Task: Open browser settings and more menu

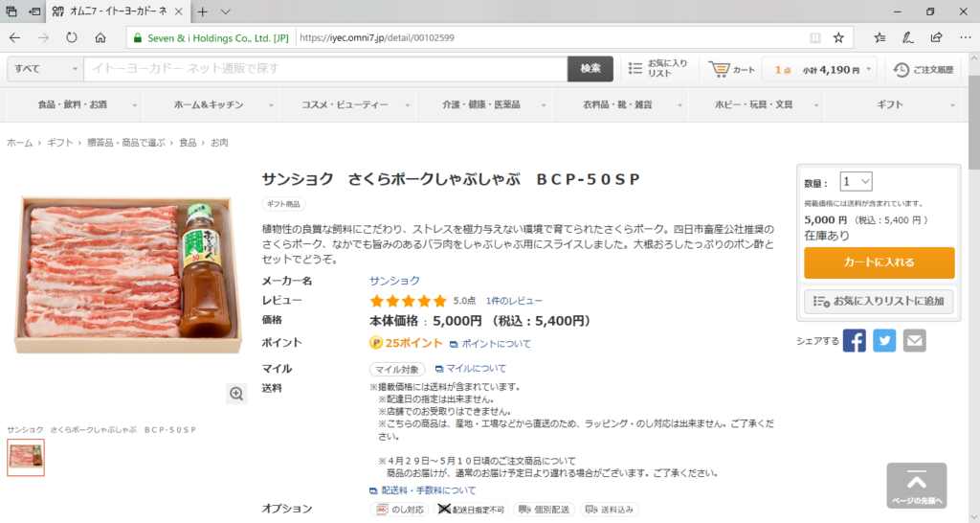Action: click(965, 37)
